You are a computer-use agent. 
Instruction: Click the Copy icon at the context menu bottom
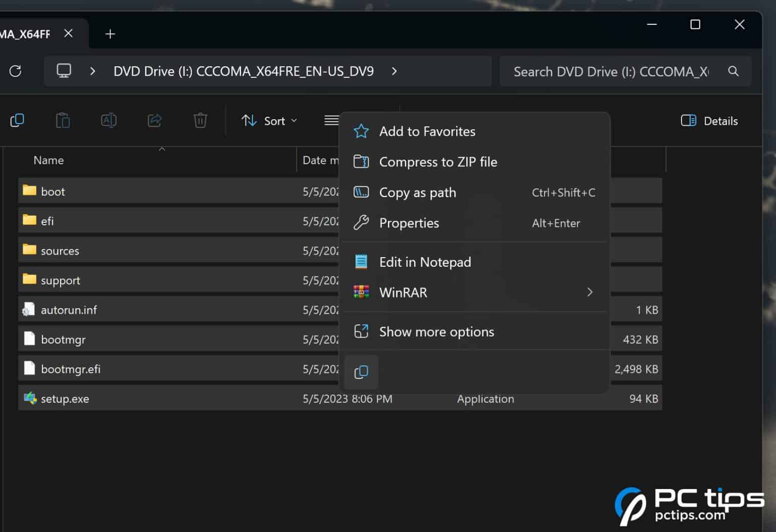[361, 372]
